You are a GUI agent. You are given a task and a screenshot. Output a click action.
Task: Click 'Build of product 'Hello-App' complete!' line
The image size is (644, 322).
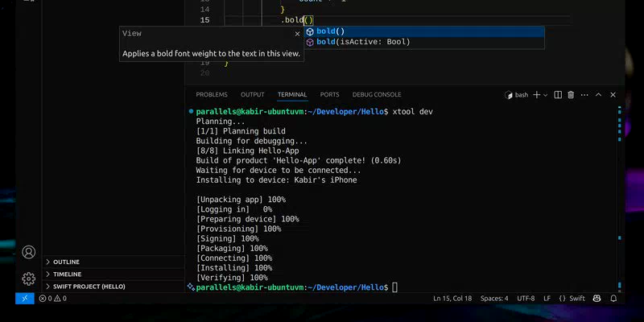299,160
